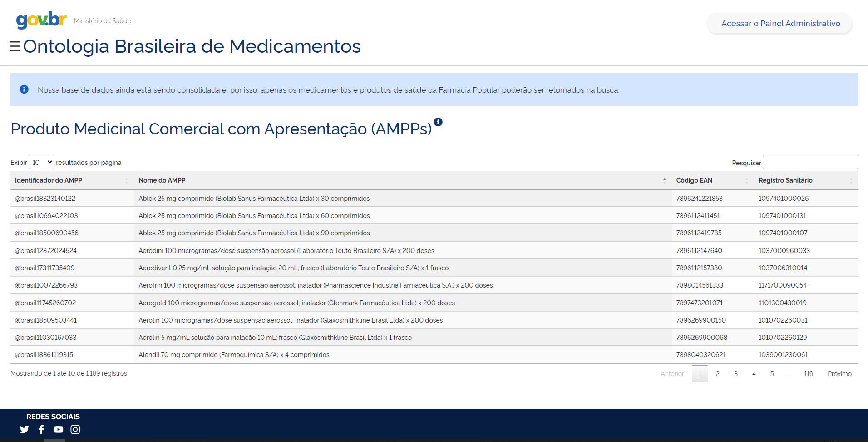Click the info icon beside the AMPPs title
The height and width of the screenshot is (442, 868).
pos(437,122)
